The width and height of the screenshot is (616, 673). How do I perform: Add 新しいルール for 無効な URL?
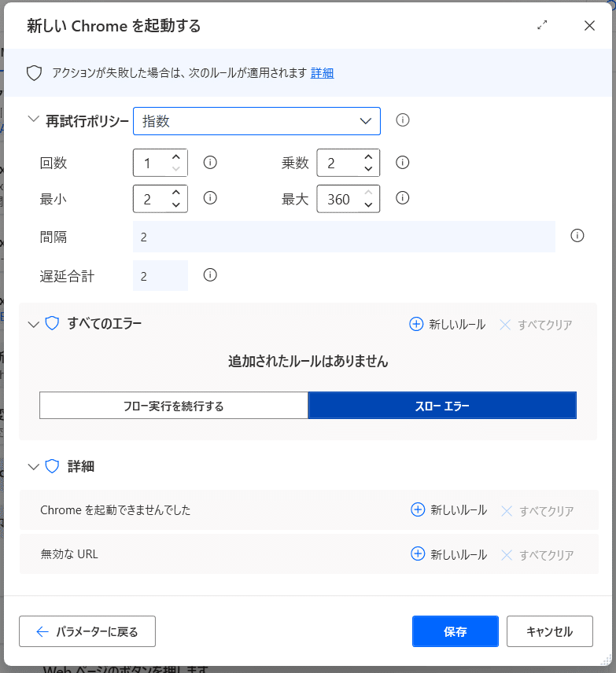(449, 554)
